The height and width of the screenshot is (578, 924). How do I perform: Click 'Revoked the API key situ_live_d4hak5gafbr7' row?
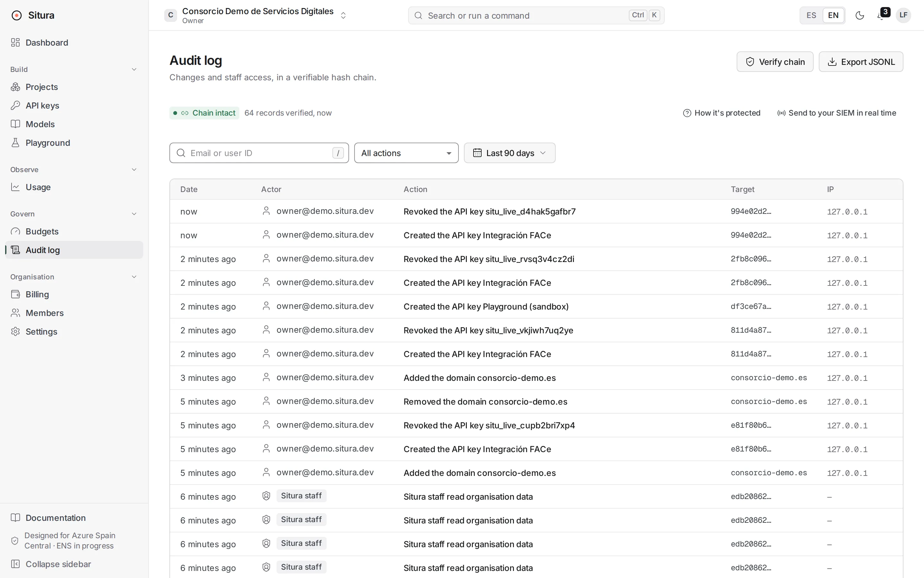(x=536, y=211)
